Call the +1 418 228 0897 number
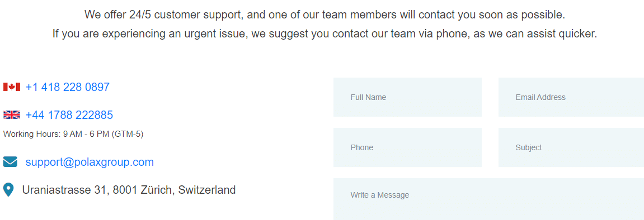 pos(67,87)
